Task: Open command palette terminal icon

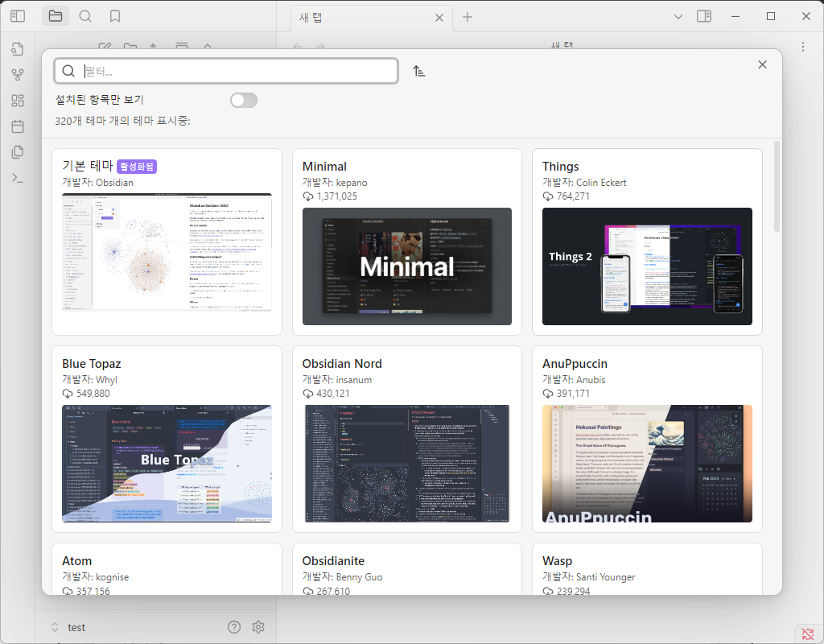Action: tap(18, 178)
